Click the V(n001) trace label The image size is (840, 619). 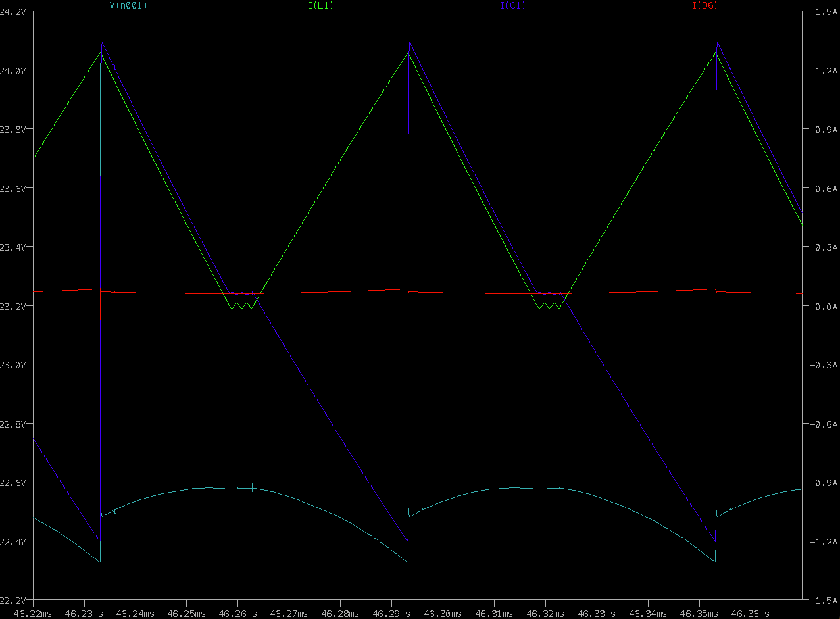tap(128, 5)
